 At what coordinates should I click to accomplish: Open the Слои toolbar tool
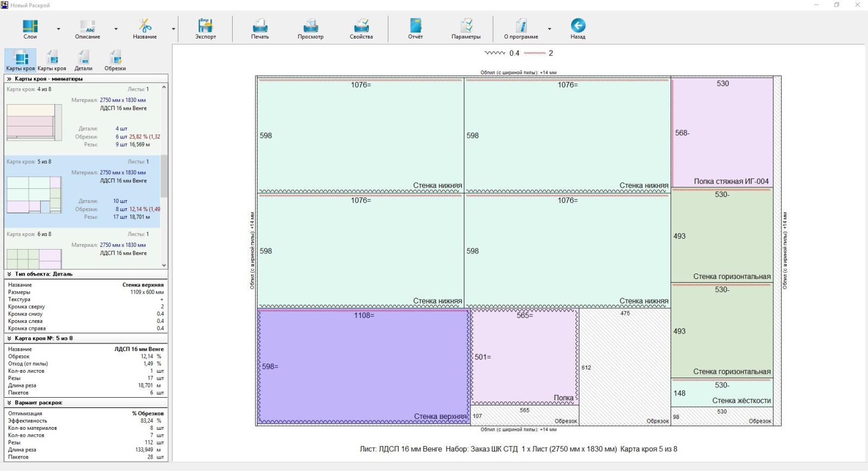[30, 29]
